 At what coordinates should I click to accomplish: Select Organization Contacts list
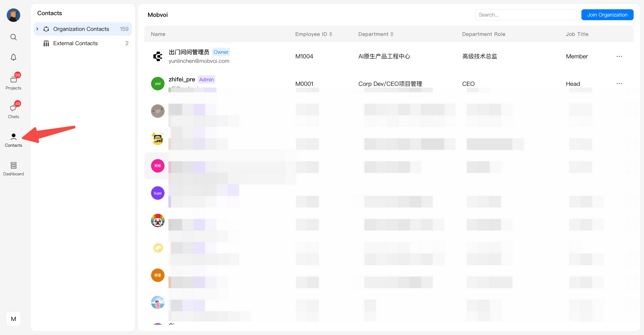[83, 29]
